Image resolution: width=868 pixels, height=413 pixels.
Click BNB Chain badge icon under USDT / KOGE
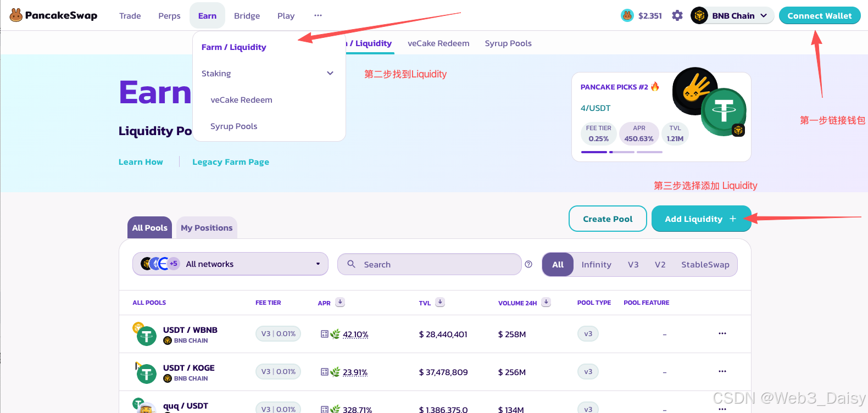[168, 378]
